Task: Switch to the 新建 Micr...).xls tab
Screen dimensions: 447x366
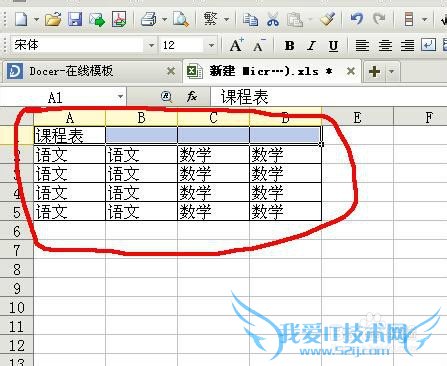Action: pos(272,71)
